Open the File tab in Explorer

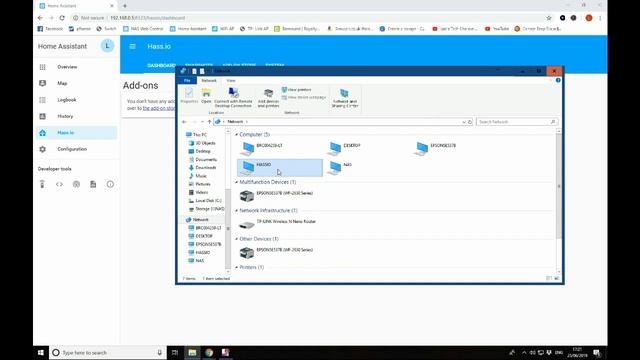[187, 80]
